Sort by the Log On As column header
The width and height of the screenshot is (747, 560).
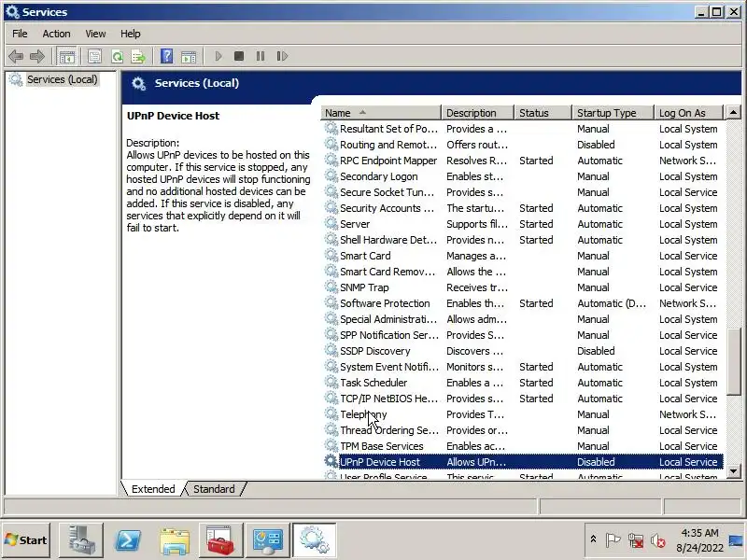(689, 113)
